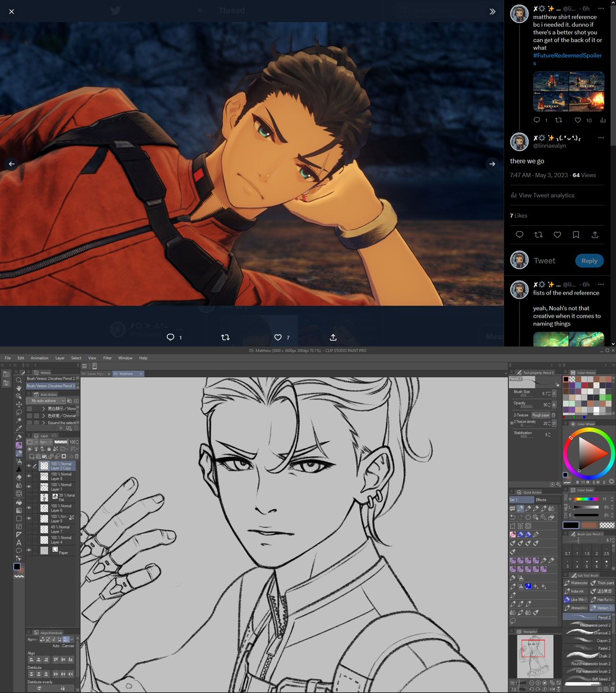Expand the 'Expand the selection' auto action

pos(43,423)
